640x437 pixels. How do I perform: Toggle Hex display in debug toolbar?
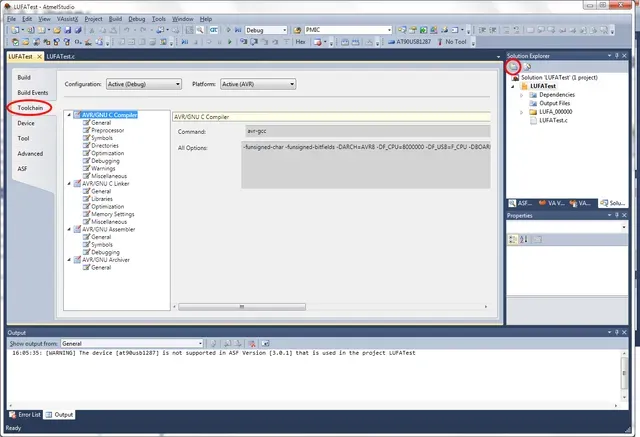pos(300,42)
